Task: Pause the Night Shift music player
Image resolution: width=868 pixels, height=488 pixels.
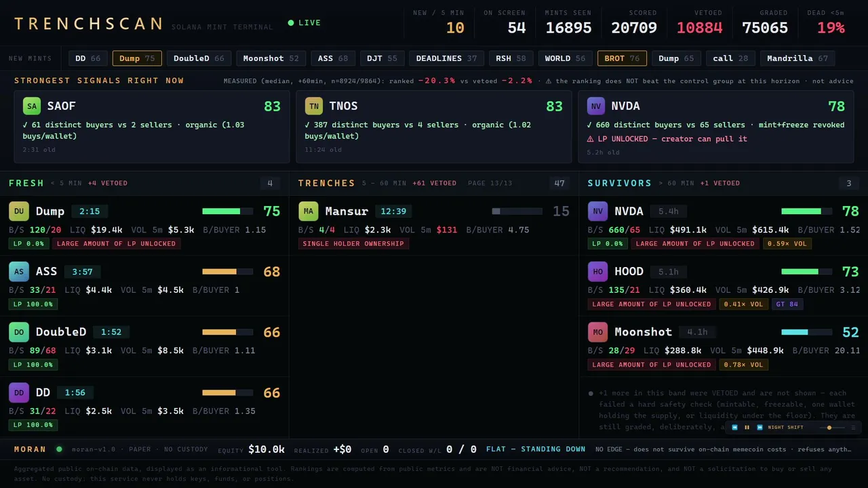Action: click(747, 428)
